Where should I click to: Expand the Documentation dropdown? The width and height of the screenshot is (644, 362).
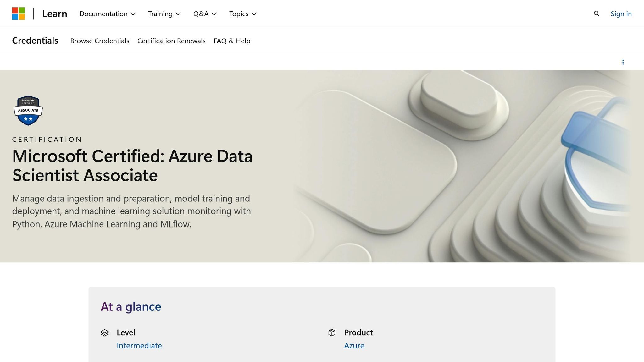tap(107, 14)
